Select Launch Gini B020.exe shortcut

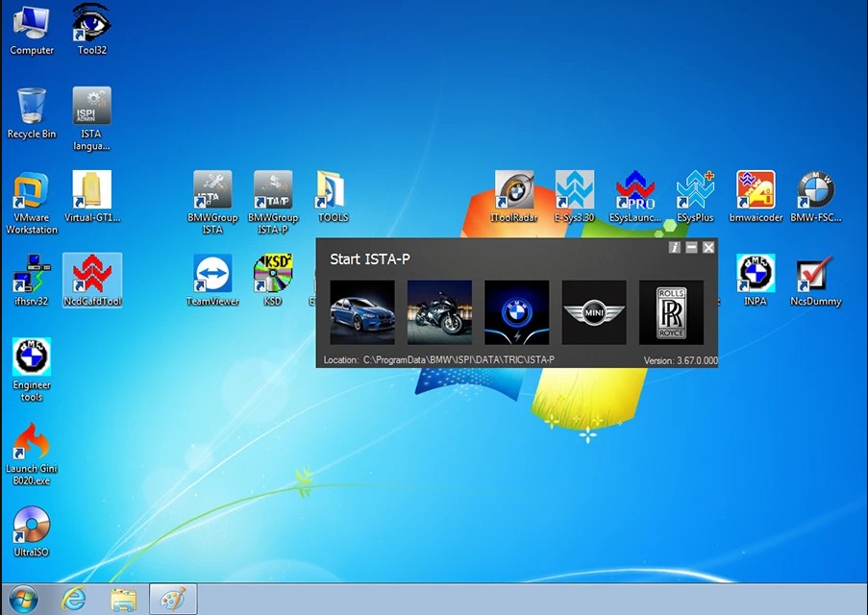click(32, 454)
